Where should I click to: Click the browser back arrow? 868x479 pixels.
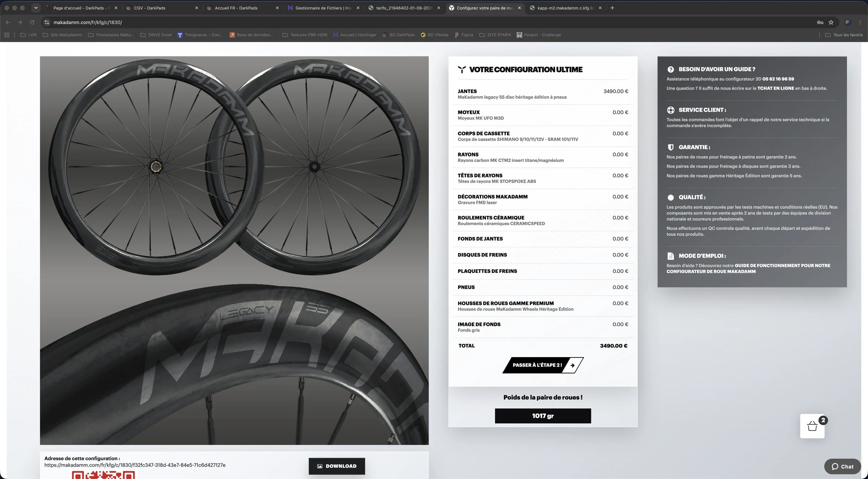[x=8, y=22]
